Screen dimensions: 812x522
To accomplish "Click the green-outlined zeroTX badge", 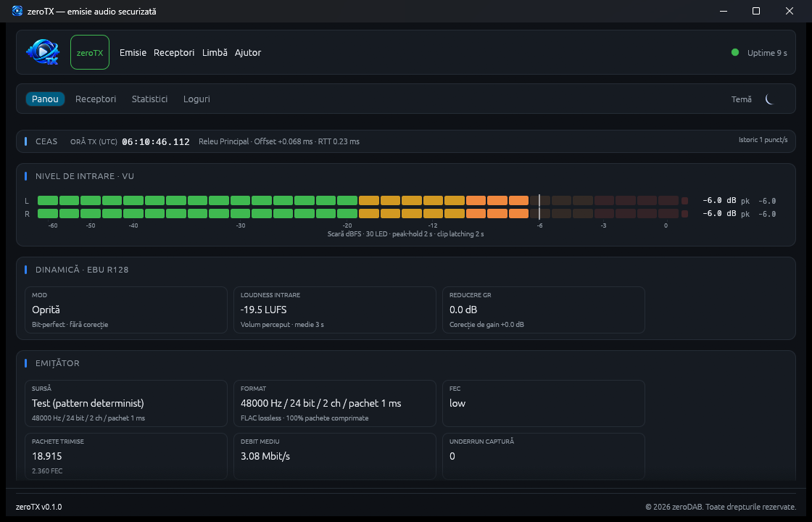I will click(x=90, y=52).
